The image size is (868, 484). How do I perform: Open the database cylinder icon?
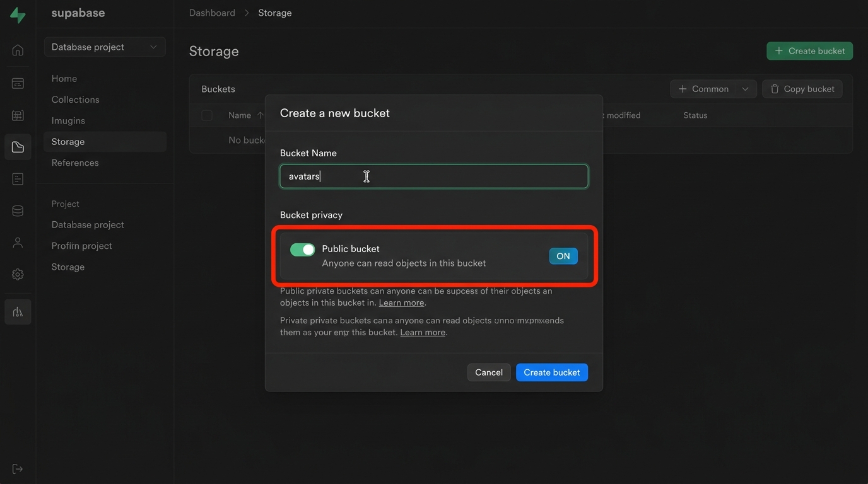(x=18, y=211)
